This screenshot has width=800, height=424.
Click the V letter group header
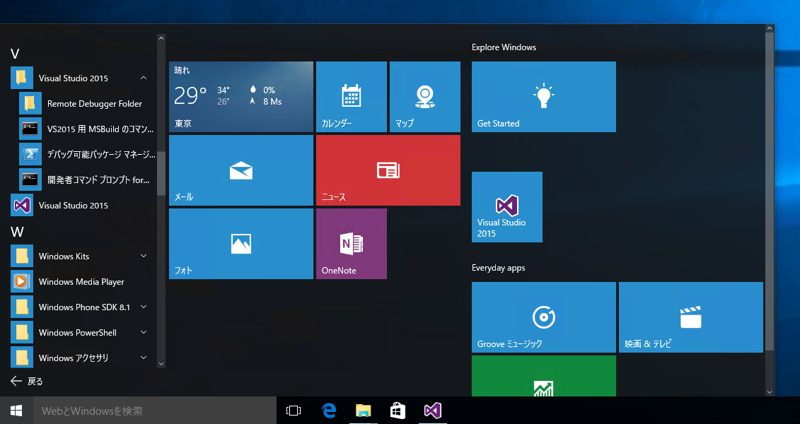point(15,54)
